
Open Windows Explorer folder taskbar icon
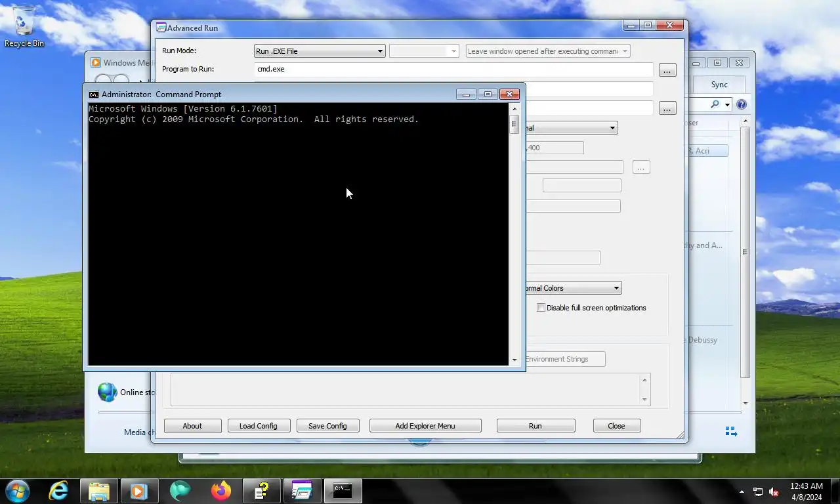[x=99, y=490]
